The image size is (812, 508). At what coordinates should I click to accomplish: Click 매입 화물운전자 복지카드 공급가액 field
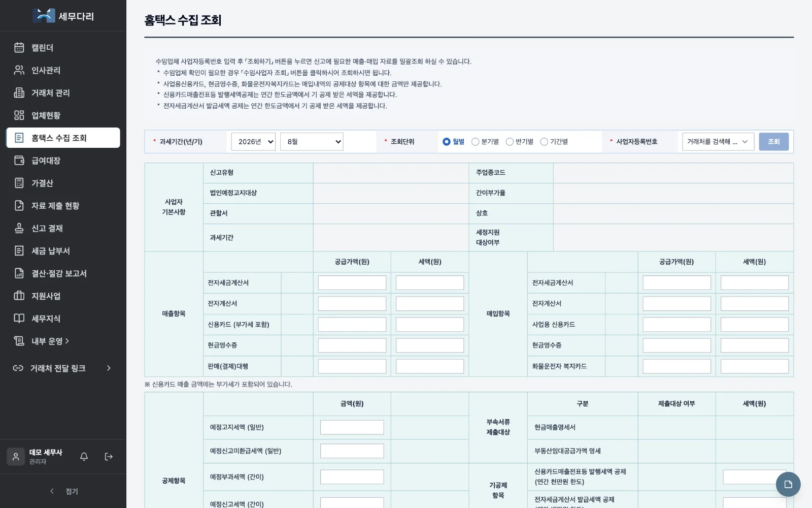click(677, 366)
